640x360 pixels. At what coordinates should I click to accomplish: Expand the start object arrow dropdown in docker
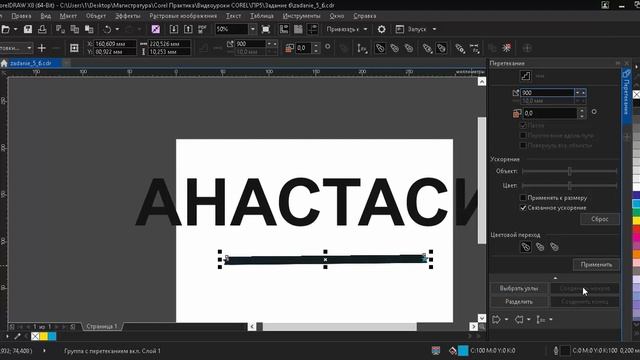[x=507, y=320]
